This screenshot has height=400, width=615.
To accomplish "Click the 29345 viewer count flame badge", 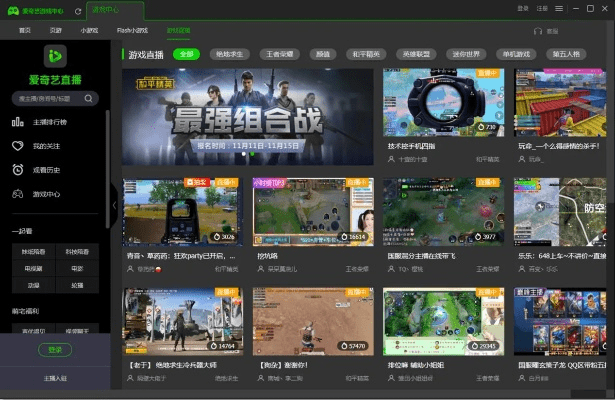I will (484, 346).
